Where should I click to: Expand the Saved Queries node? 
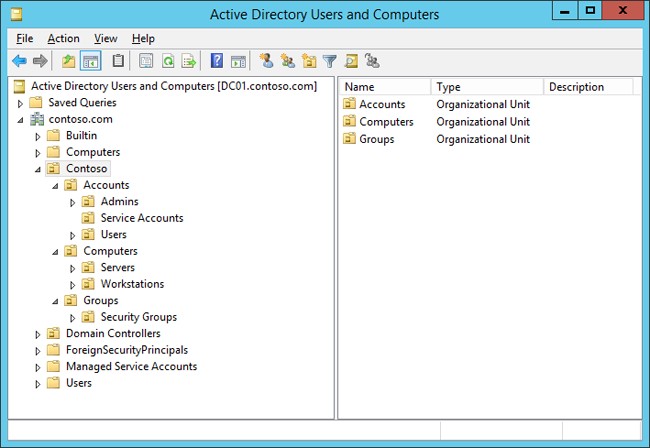click(21, 103)
